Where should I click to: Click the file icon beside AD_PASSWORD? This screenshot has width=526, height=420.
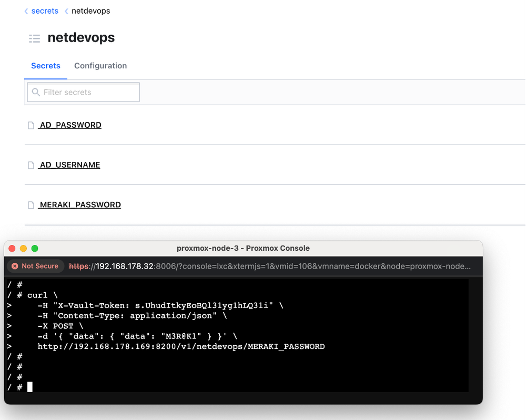[31, 125]
